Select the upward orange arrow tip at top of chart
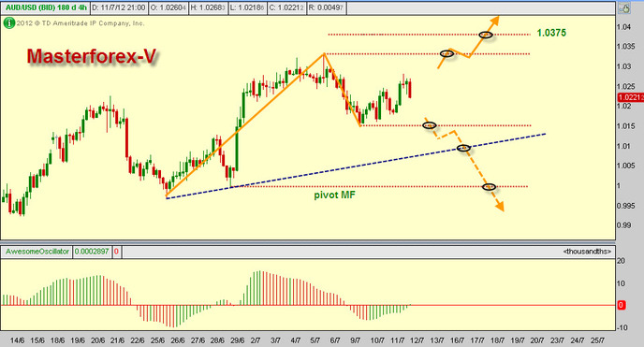644x347 pixels. pyautogui.click(x=495, y=19)
